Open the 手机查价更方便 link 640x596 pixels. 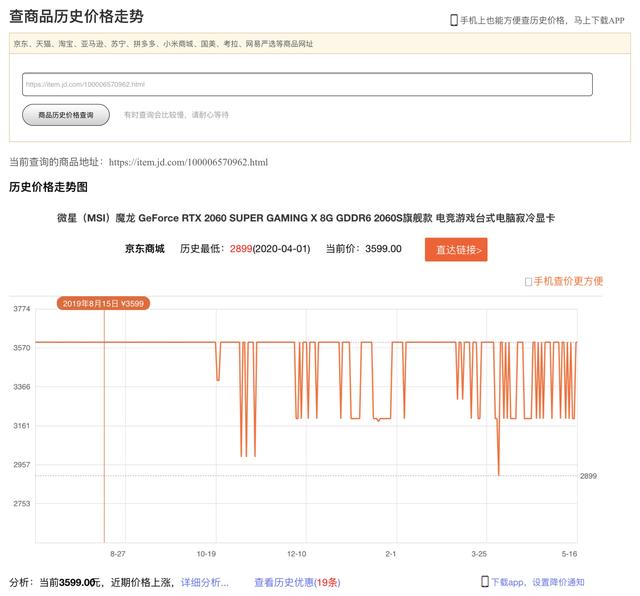tap(568, 281)
